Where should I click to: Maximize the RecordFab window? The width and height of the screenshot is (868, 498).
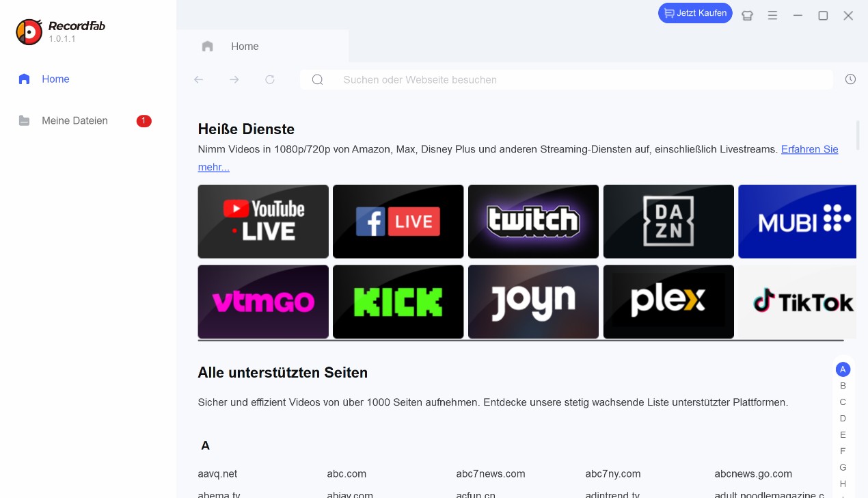pyautogui.click(x=823, y=16)
